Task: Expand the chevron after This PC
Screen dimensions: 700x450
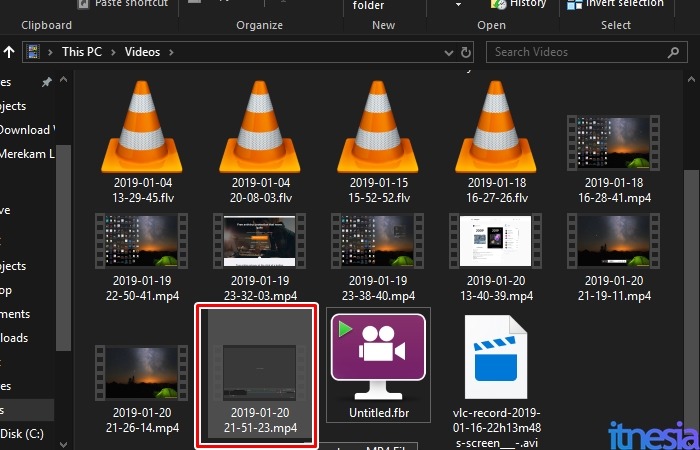Action: pyautogui.click(x=113, y=52)
